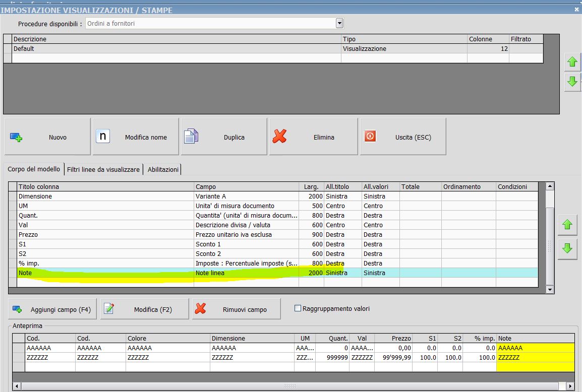Click the Duplica model button
This screenshot has height=392, width=582.
223,137
